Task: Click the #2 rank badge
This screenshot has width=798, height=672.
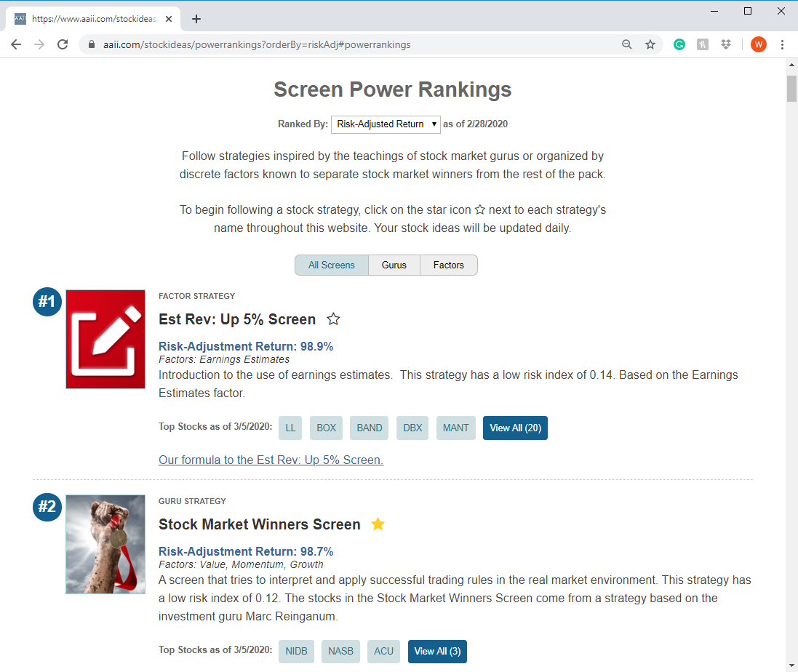Action: tap(47, 507)
